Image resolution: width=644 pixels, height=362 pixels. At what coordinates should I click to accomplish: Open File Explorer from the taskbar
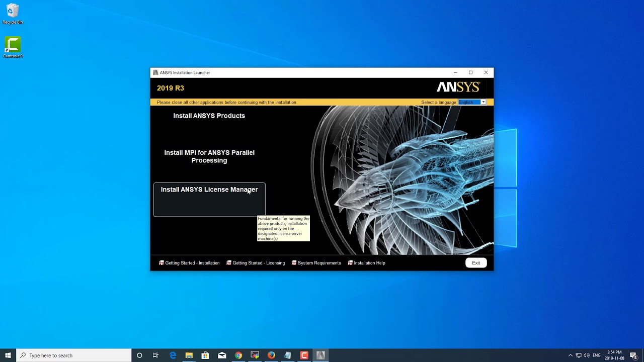coord(189,355)
